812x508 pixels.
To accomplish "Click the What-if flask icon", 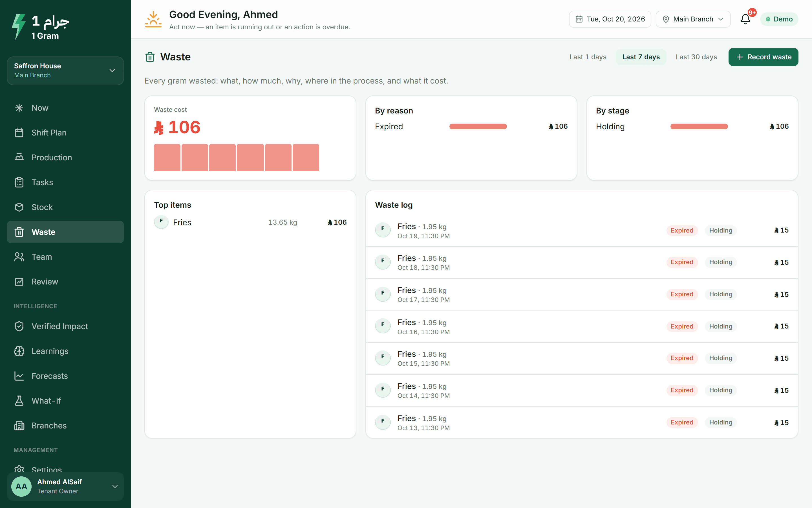I will [x=19, y=401].
